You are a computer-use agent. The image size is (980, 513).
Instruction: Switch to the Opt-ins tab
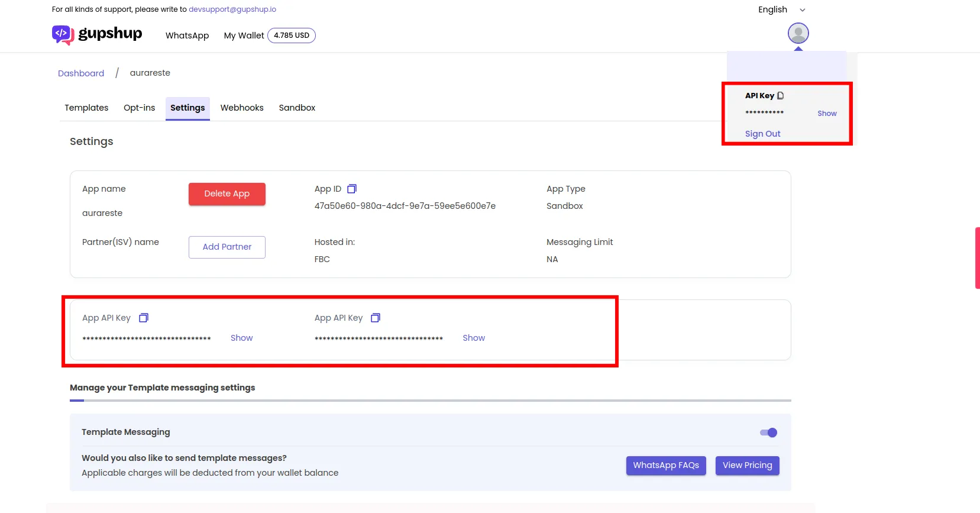(140, 108)
